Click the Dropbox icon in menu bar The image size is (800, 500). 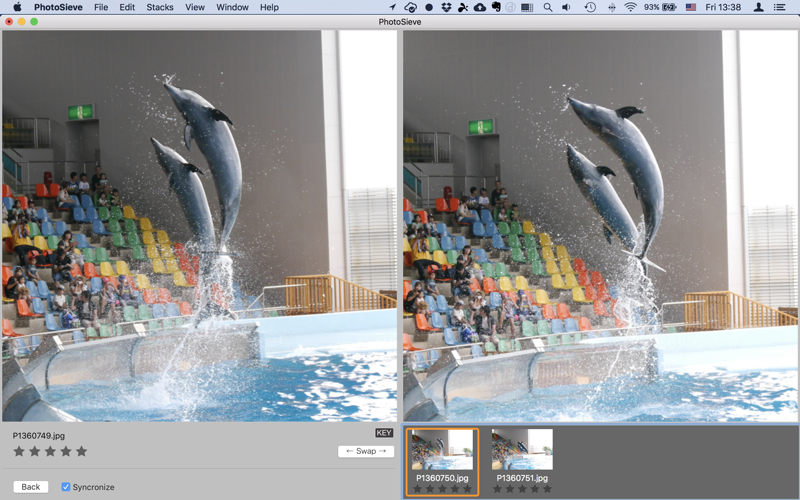point(446,7)
